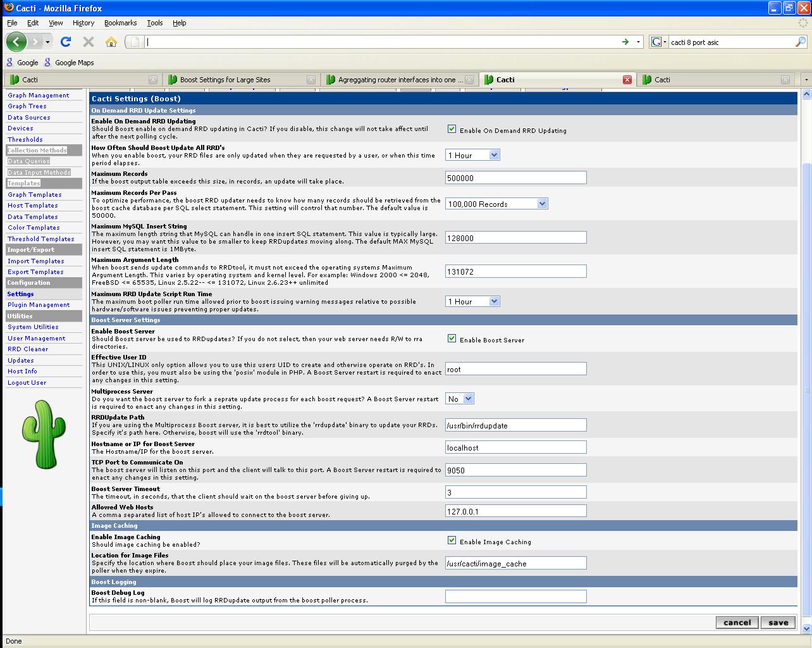Viewport: 812px width, 648px height.
Task: Click the stop loading X icon
Action: point(89,42)
